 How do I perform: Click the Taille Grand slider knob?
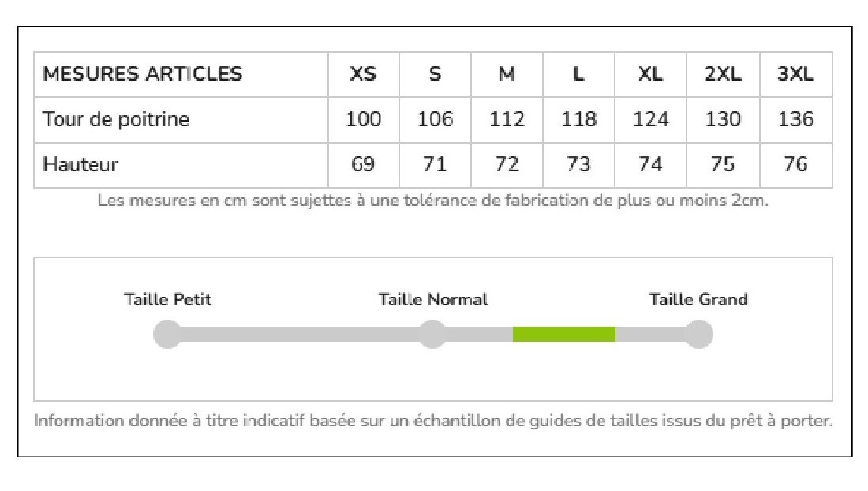click(x=698, y=335)
